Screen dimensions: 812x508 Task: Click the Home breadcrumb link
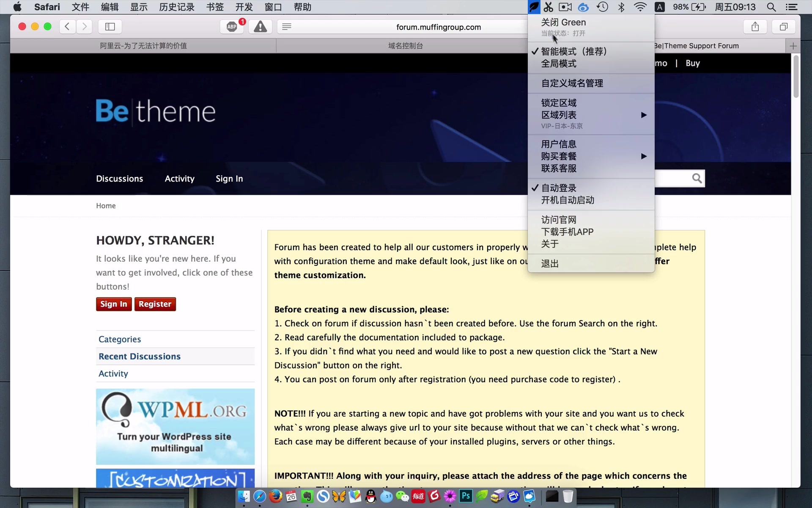tap(106, 206)
